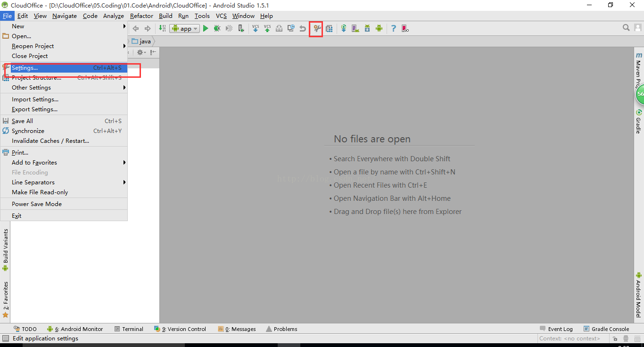
Task: Expand the Other Settings submenu
Action: point(64,88)
